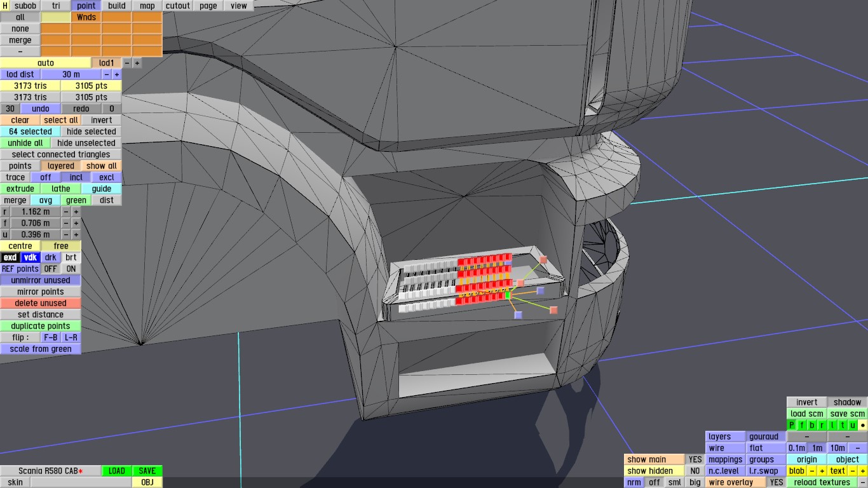Unhide all hidden geometry
Image resolution: width=868 pixels, height=488 pixels.
(x=25, y=143)
